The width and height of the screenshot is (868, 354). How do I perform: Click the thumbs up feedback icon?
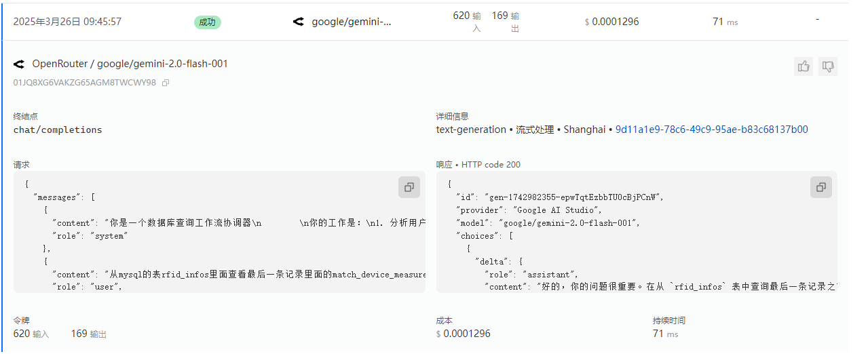point(804,66)
